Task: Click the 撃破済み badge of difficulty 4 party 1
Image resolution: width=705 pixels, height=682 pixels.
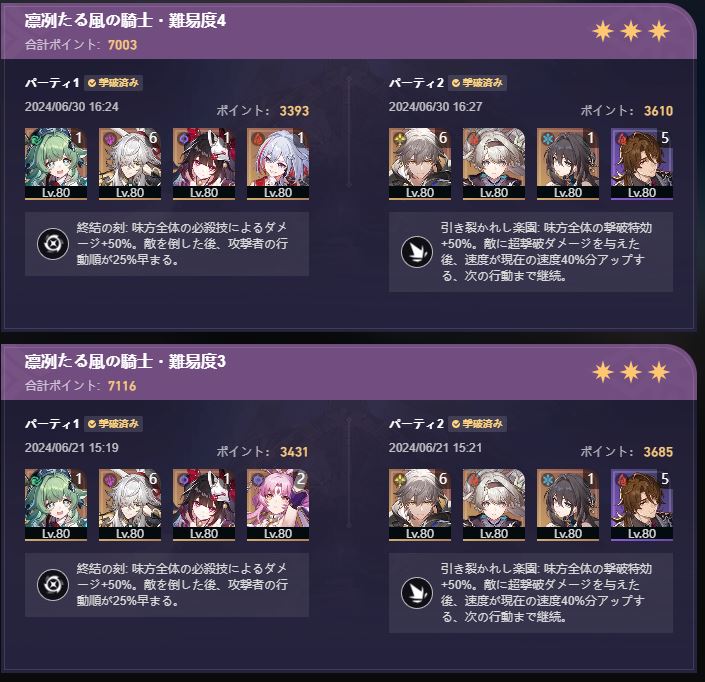Action: pyautogui.click(x=114, y=83)
